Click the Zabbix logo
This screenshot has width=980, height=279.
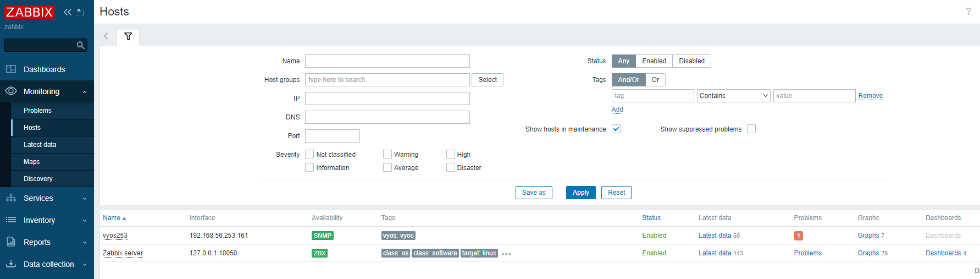[x=29, y=12]
